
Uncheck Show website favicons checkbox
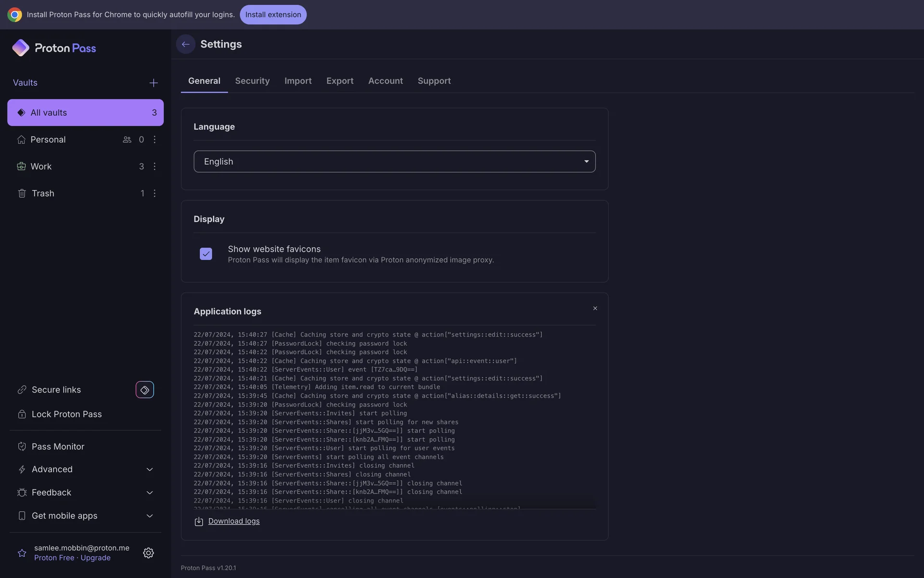pyautogui.click(x=206, y=254)
